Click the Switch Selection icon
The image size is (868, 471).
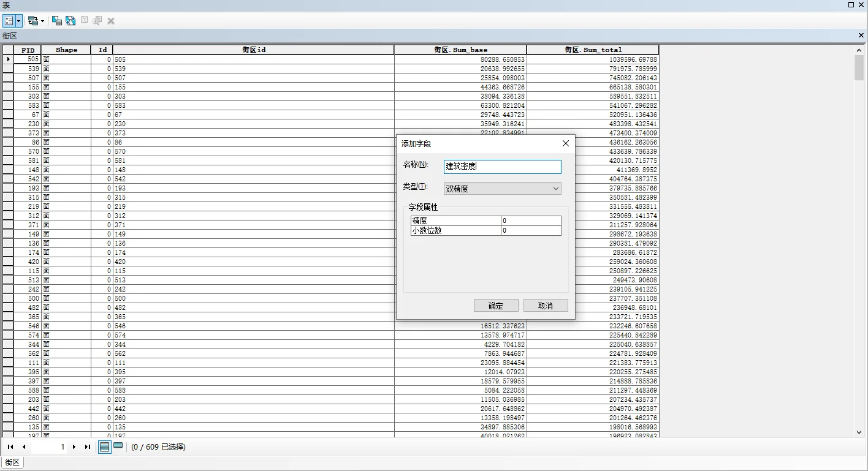coord(70,21)
